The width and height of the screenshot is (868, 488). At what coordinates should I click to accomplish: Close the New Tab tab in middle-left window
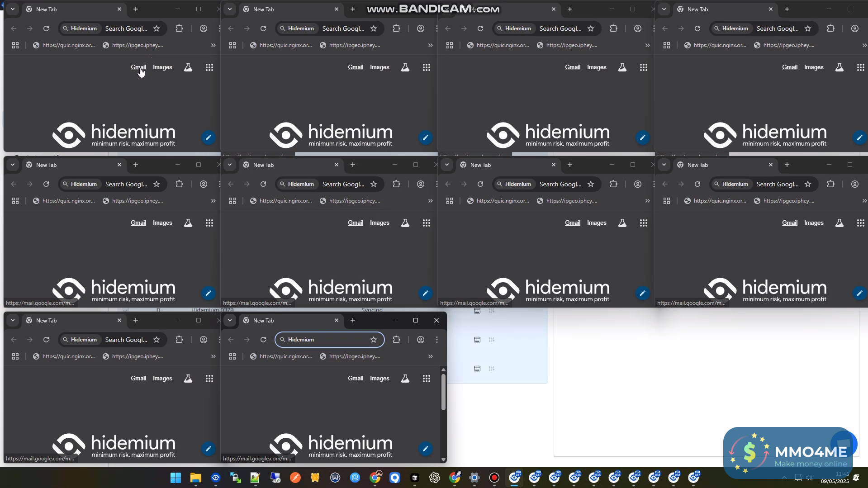(119, 165)
